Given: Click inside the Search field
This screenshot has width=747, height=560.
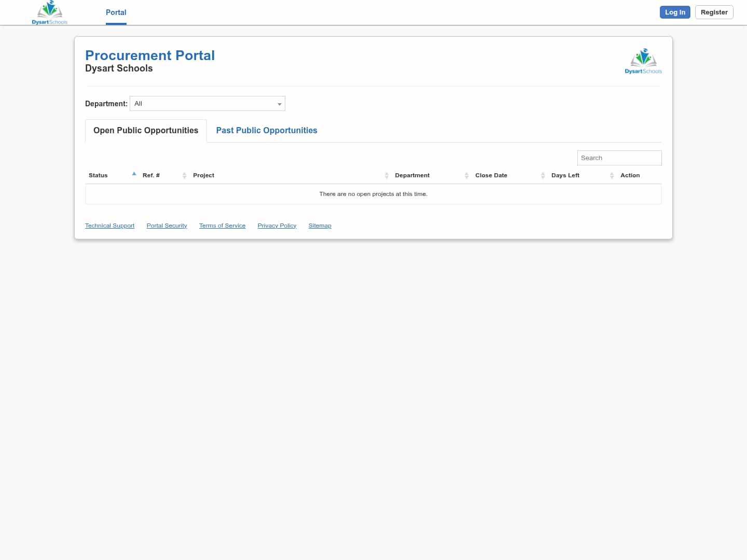Looking at the screenshot, I should [x=619, y=158].
